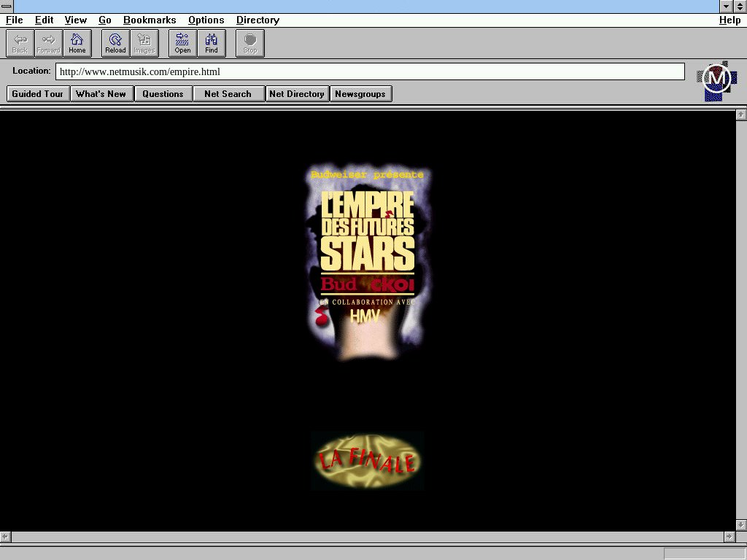Click the Newsgroups button
The height and width of the screenshot is (560, 747).
tap(360, 94)
